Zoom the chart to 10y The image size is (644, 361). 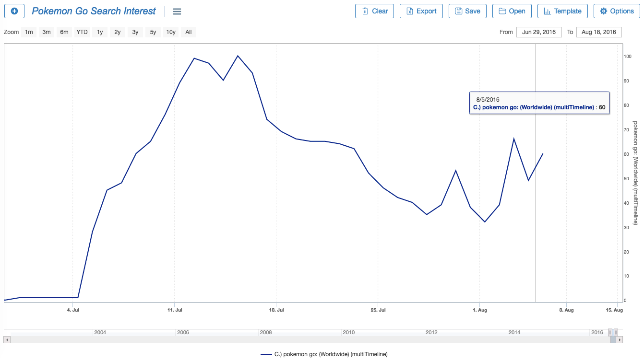[171, 32]
